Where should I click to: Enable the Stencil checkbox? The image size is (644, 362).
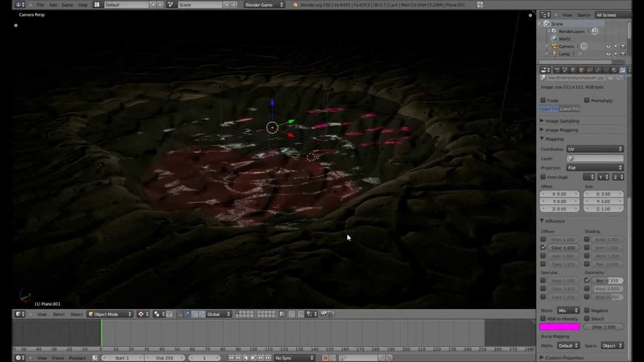587,319
